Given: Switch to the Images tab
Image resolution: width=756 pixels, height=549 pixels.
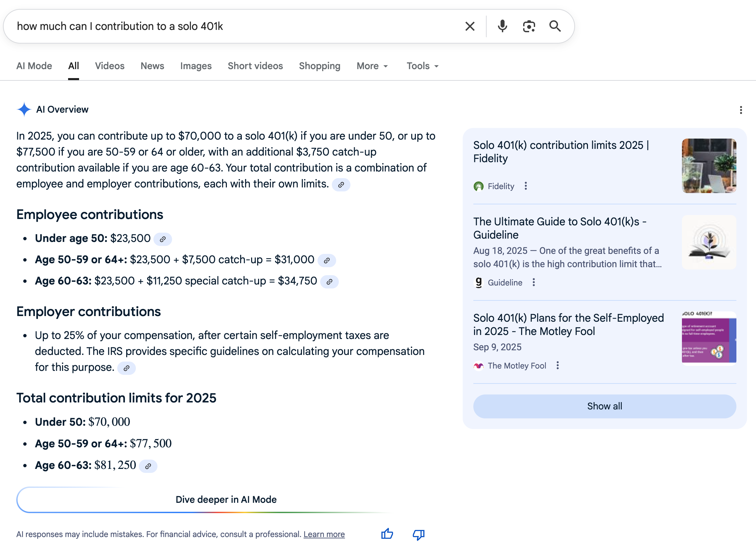Looking at the screenshot, I should [x=196, y=66].
